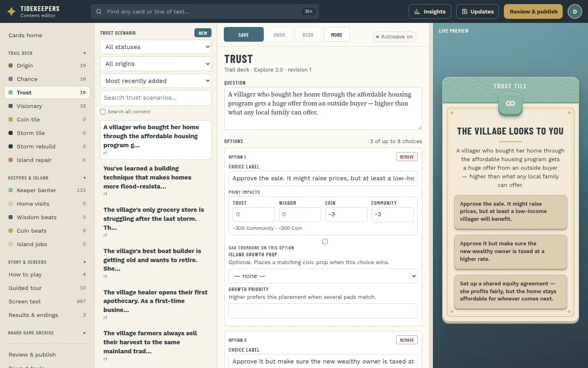Select Chance deck item

[x=47, y=79]
